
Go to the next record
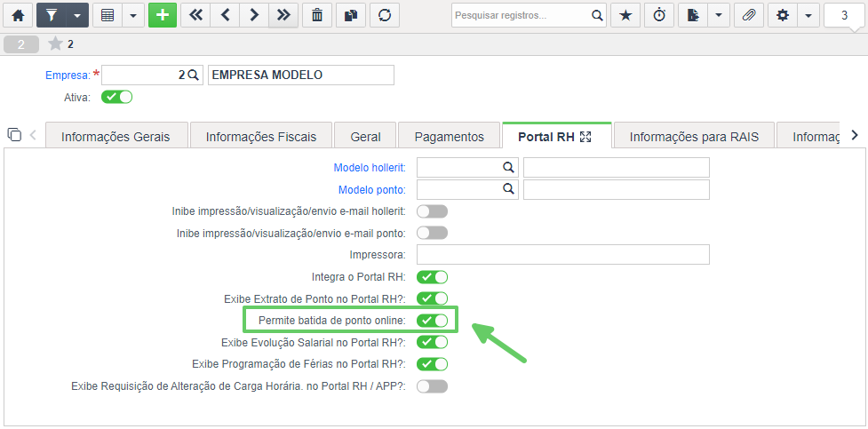click(254, 15)
